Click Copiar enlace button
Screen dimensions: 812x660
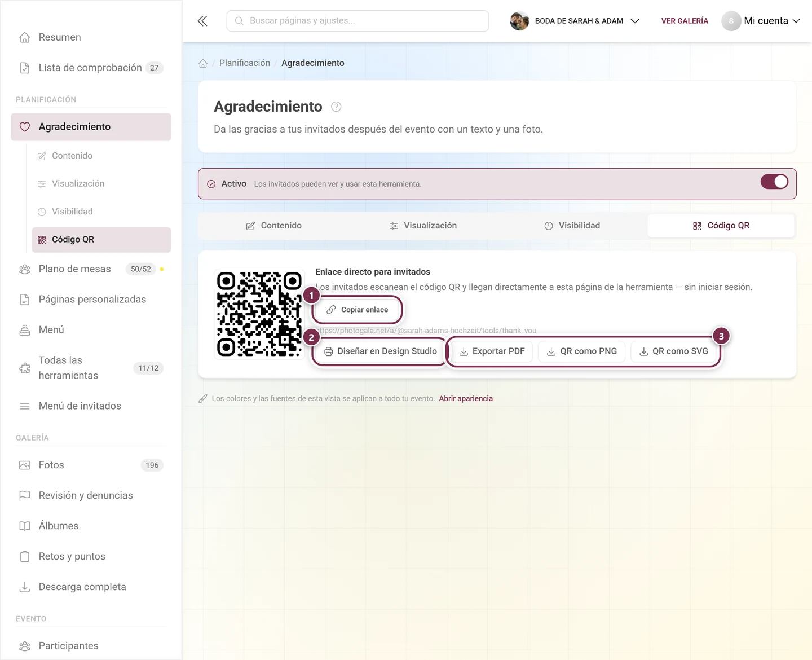pyautogui.click(x=358, y=310)
